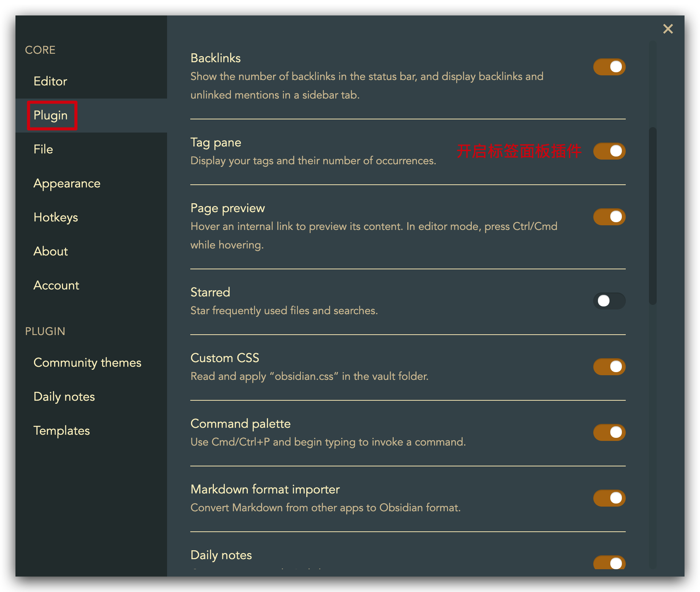The height and width of the screenshot is (592, 700).
Task: Open Community themes in the sidebar
Action: pos(91,363)
